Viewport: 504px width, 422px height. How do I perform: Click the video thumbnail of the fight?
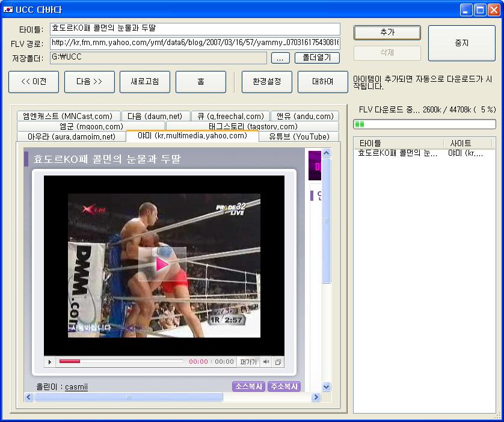[x=164, y=265]
